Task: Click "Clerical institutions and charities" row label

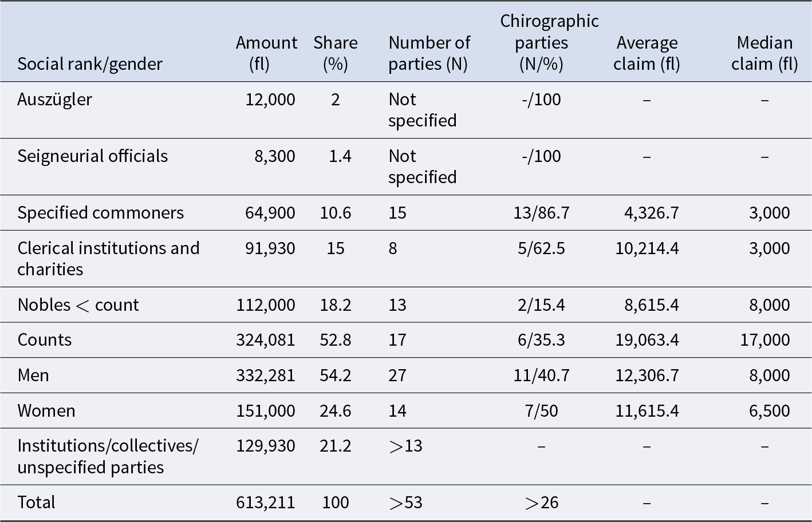Action: pos(108,259)
